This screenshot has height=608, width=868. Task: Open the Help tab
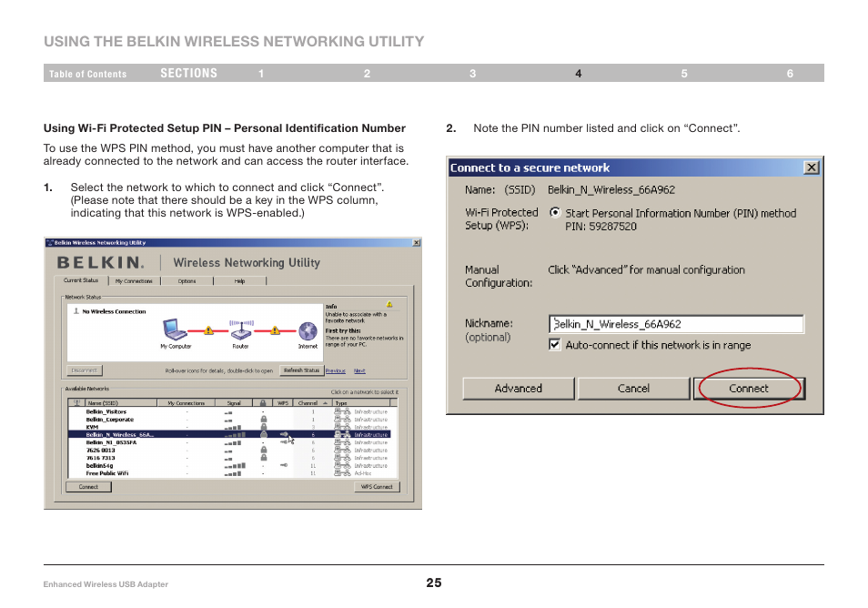point(239,280)
